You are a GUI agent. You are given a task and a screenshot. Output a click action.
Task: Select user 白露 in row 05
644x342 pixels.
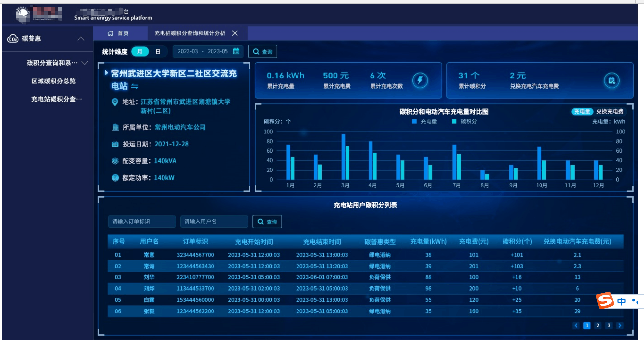click(149, 300)
